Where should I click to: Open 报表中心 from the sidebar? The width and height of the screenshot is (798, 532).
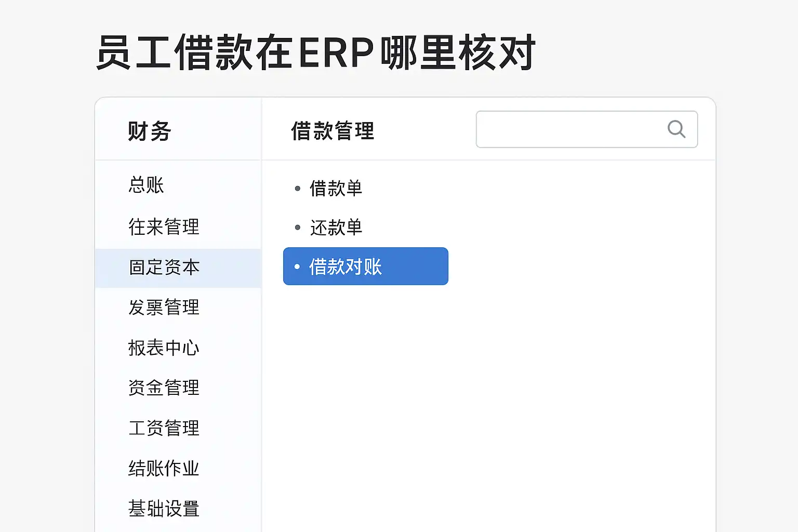coord(164,348)
